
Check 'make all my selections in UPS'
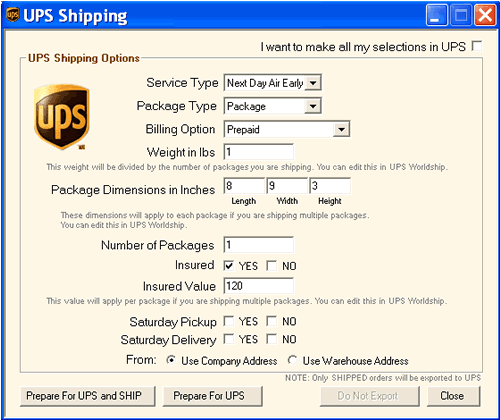[x=477, y=46]
